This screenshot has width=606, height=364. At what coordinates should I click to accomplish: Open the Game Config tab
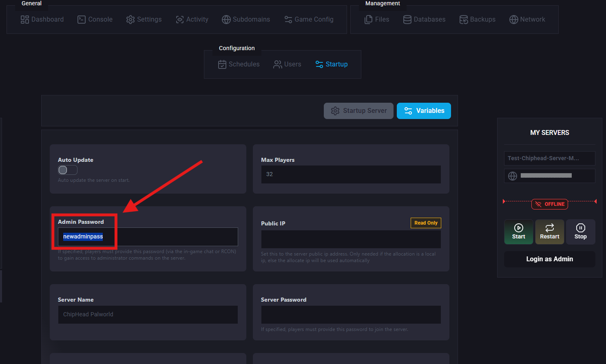click(x=309, y=19)
